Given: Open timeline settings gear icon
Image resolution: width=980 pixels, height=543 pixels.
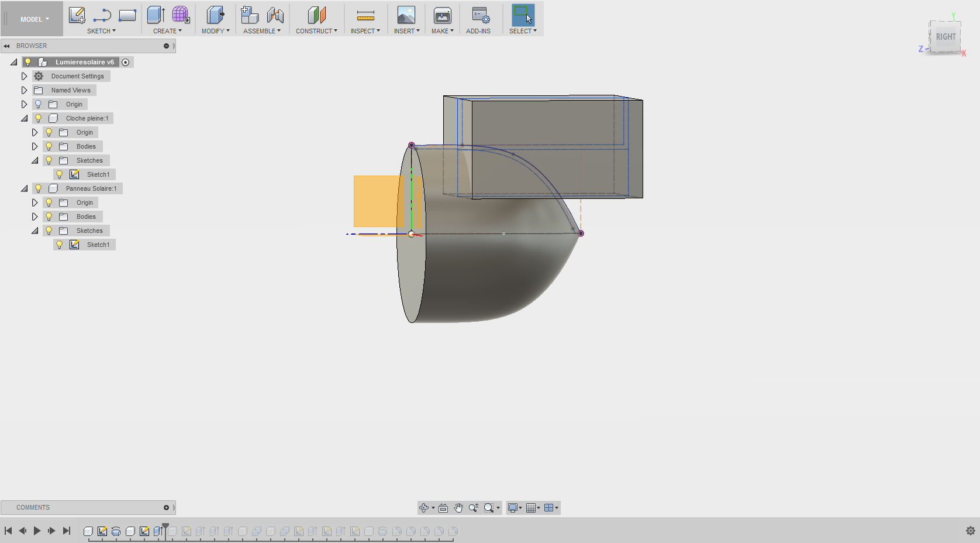Looking at the screenshot, I should coord(971,531).
